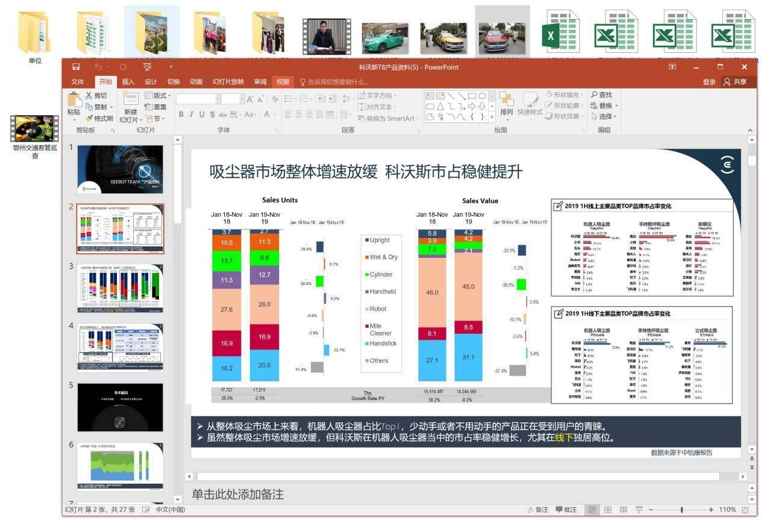
Task: Switch to the Review (审阅) tab
Action: (x=260, y=82)
